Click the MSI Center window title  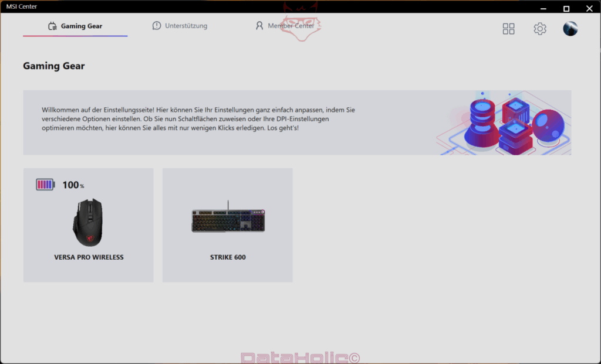coord(22,6)
